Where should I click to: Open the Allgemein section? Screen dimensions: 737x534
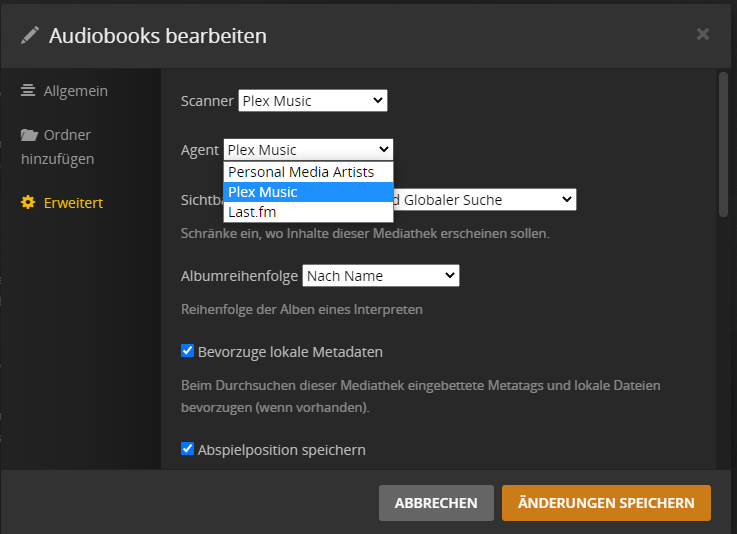(64, 91)
